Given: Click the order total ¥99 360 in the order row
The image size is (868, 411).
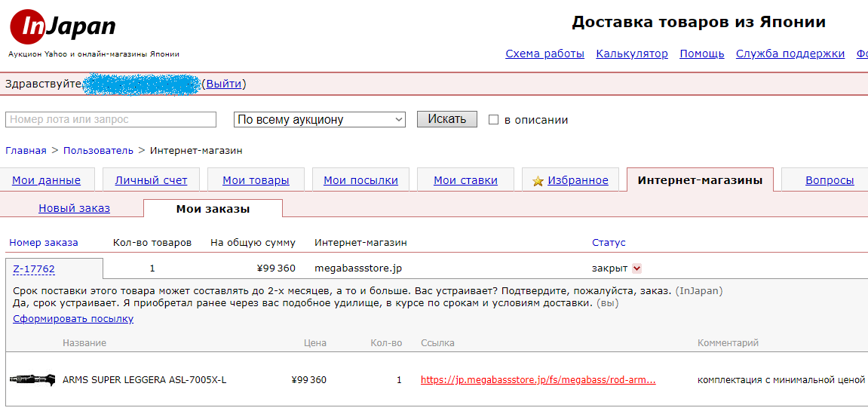Looking at the screenshot, I should click(276, 268).
